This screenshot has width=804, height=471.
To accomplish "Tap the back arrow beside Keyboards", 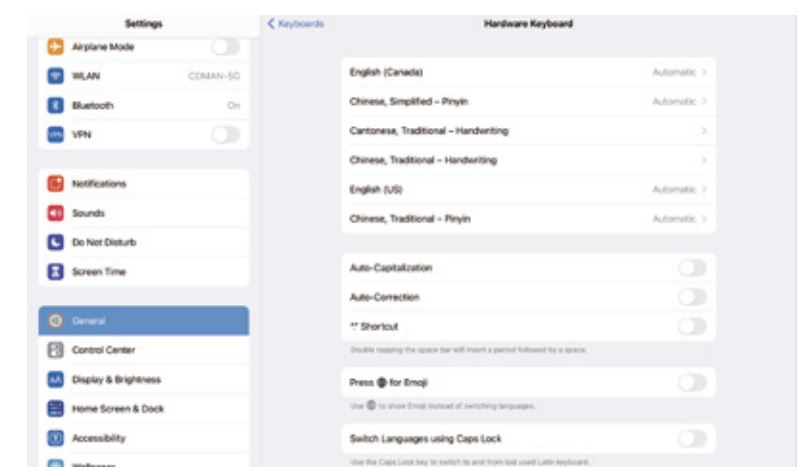I will pos(271,24).
